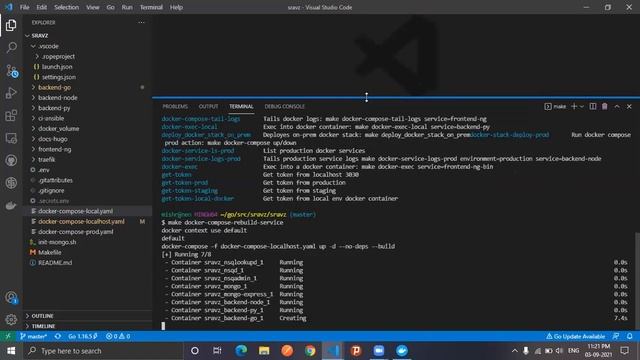Open the Search view in activity bar
Viewport: 640px width, 360px height.
pos(11,47)
